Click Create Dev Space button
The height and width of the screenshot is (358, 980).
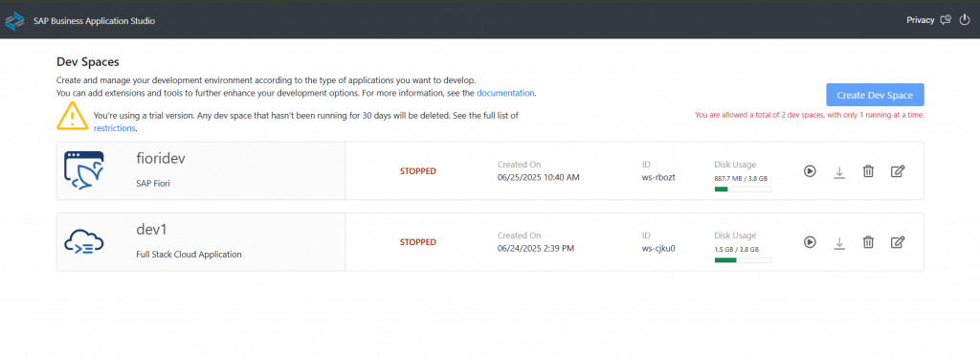(x=875, y=95)
